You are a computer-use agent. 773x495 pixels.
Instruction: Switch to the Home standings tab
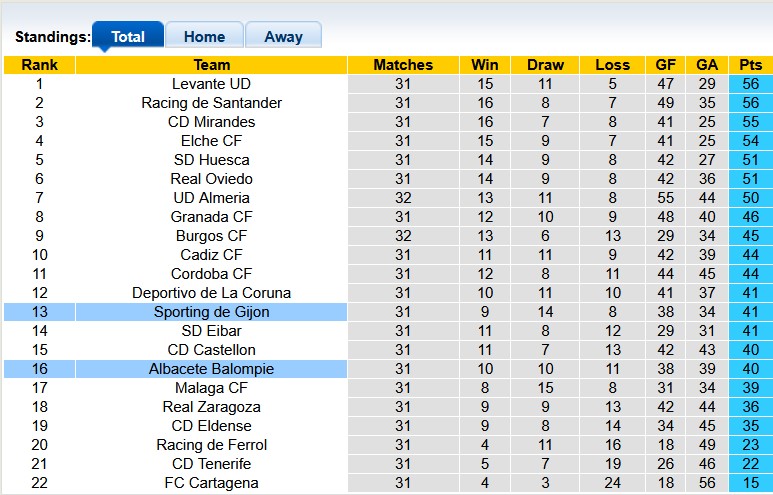[x=204, y=37]
